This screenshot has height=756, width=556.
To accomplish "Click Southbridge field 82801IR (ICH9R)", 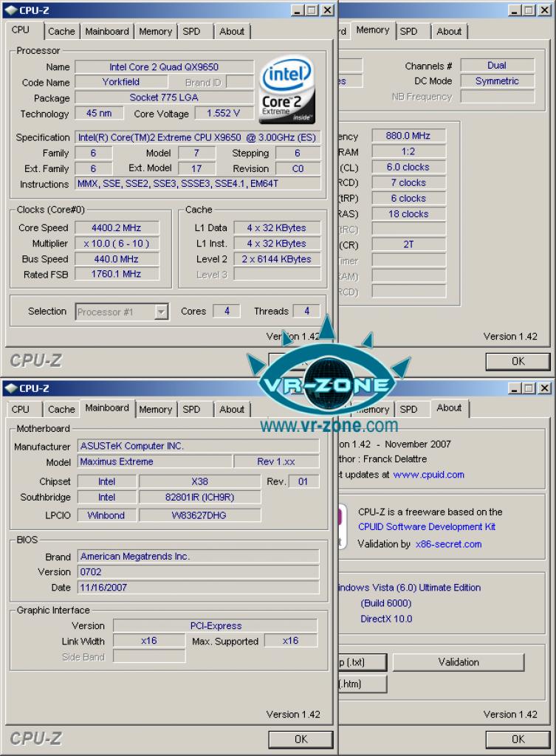I will (199, 497).
